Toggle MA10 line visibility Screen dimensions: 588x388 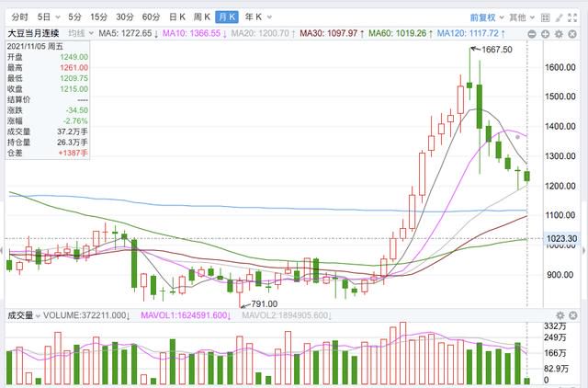tap(195, 33)
